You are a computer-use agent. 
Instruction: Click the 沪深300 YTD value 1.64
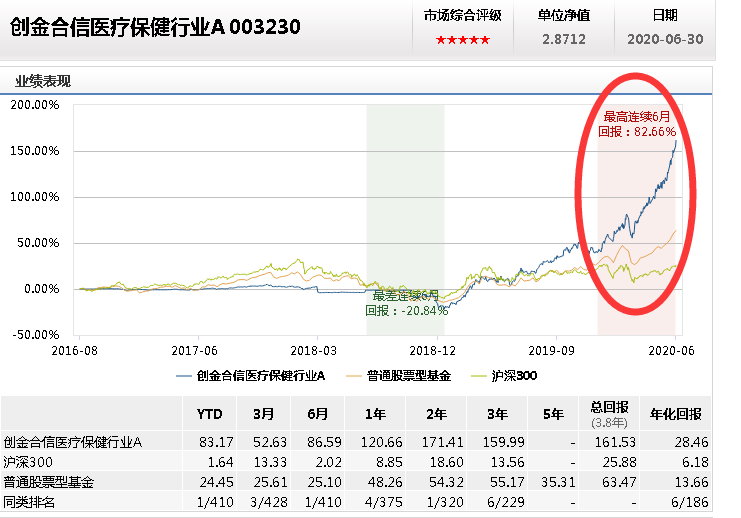[220, 462]
